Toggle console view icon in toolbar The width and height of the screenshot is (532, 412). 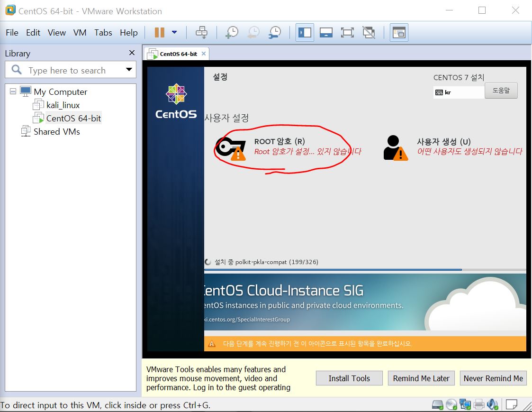point(399,33)
